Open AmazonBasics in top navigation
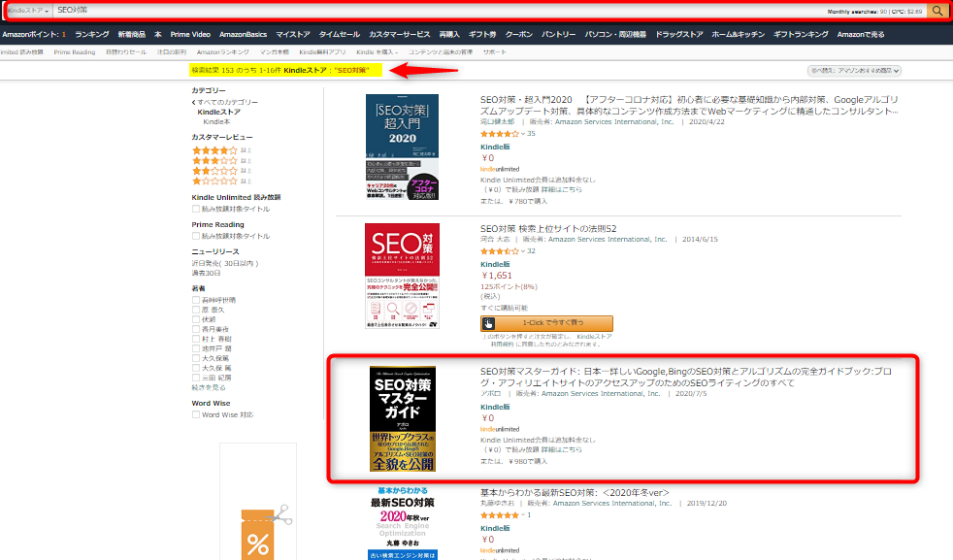Screen dimensions: 953x560 pos(244,35)
